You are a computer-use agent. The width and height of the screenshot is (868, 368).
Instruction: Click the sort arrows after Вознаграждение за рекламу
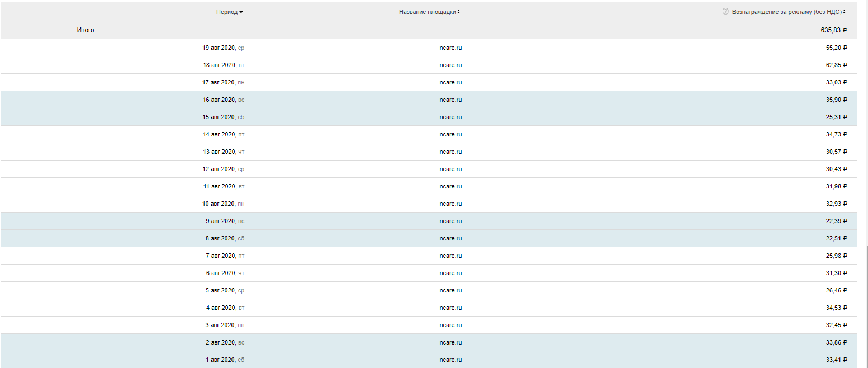(x=844, y=12)
